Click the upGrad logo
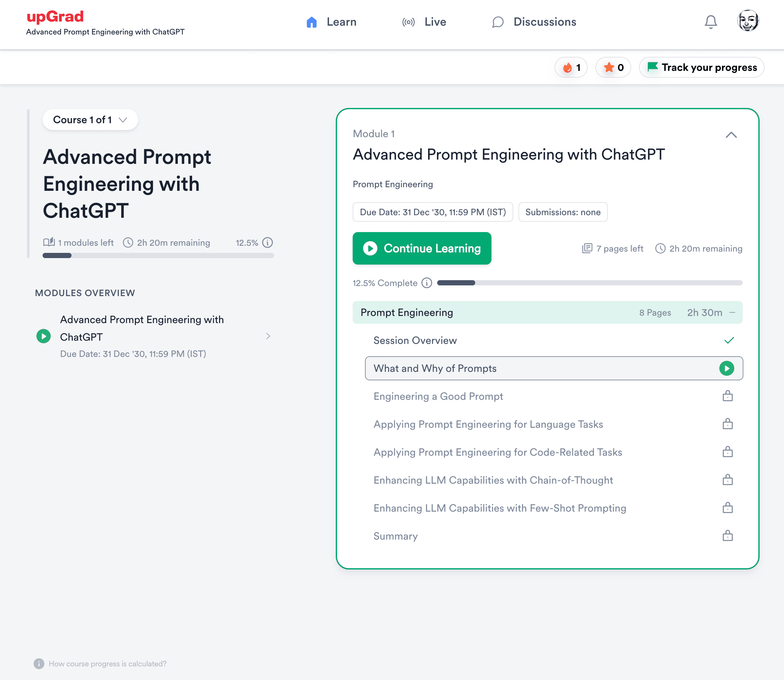 [55, 17]
